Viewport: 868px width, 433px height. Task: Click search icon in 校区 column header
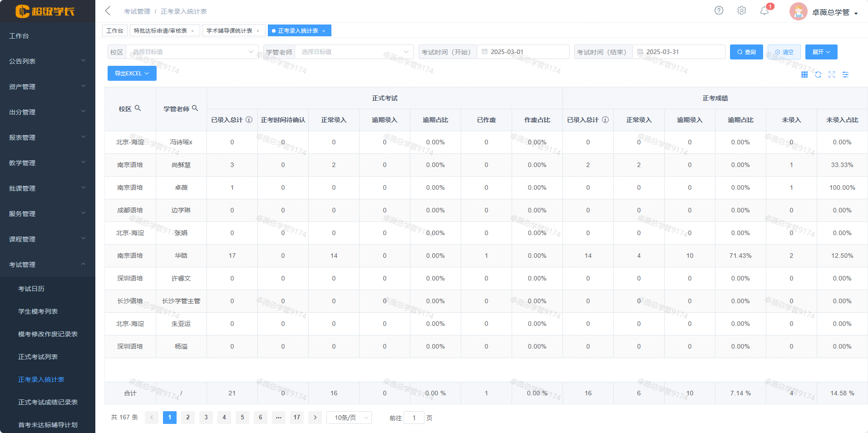[x=138, y=108]
